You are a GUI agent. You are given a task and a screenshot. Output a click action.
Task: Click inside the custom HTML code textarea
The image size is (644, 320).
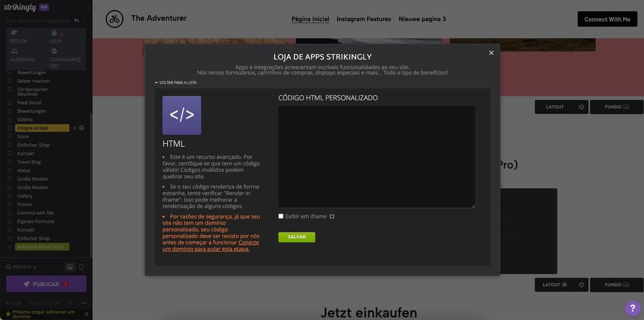377,157
